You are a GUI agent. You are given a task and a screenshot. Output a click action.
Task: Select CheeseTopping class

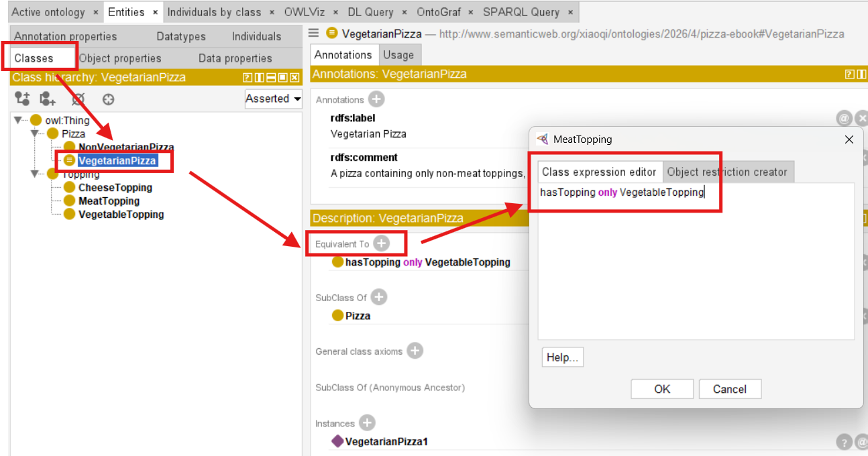[x=115, y=188]
